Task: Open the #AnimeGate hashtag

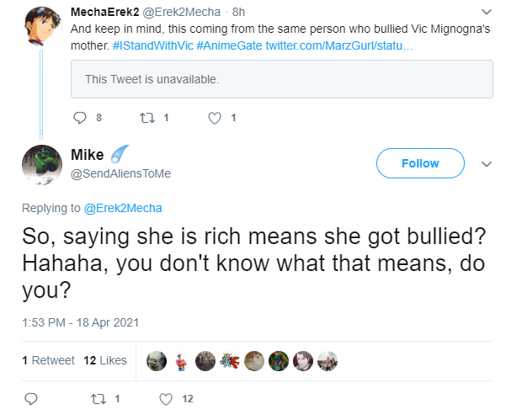Action: pos(229,45)
